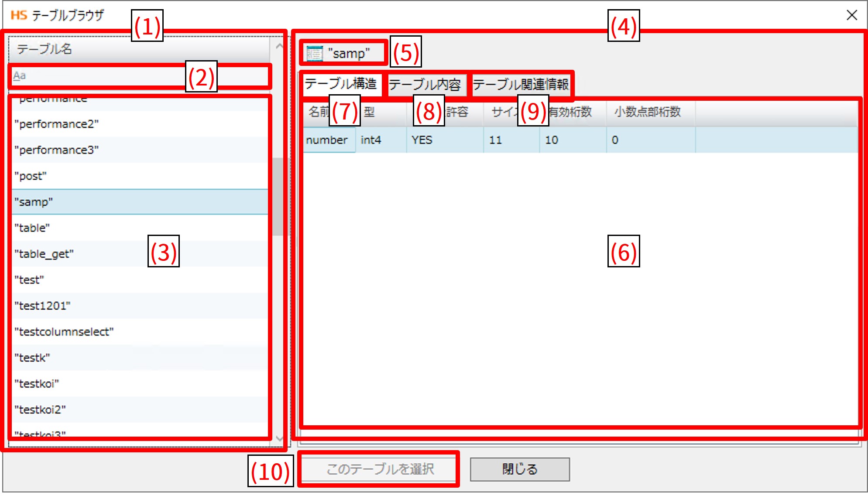868x499 pixels.
Task: Click the HS application logo icon
Action: 19,15
